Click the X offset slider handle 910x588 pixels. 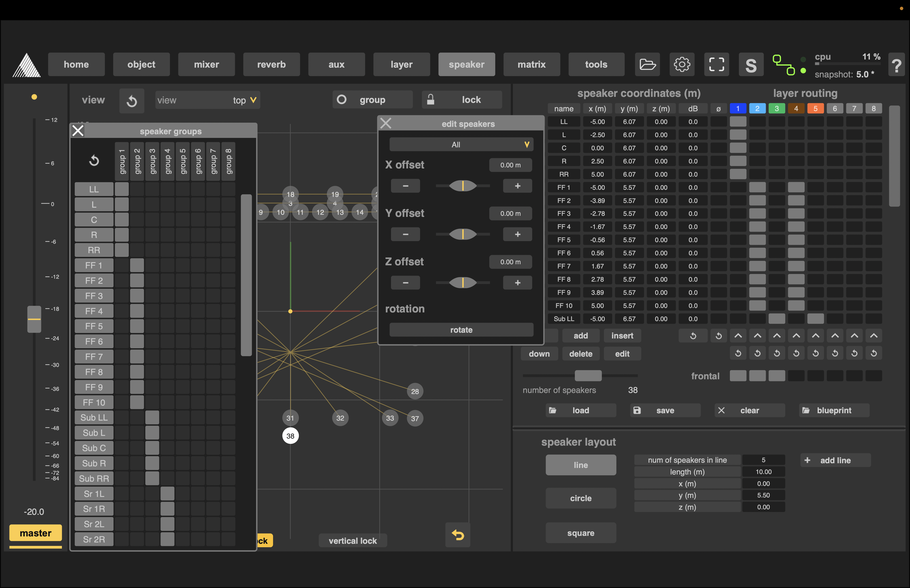(x=462, y=186)
